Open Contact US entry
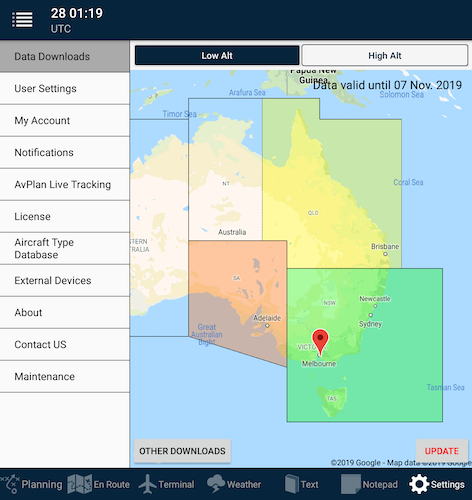 [65, 344]
